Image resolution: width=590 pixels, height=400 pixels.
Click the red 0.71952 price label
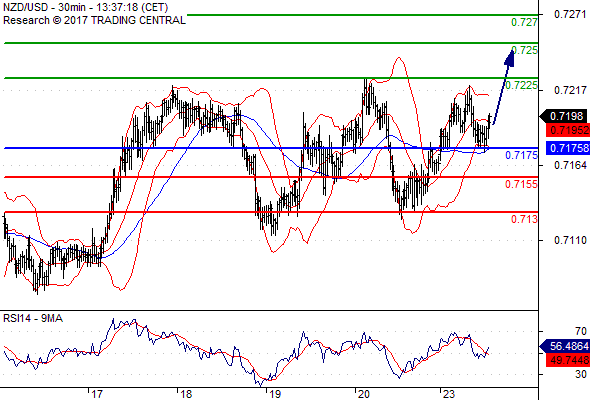pos(567,130)
